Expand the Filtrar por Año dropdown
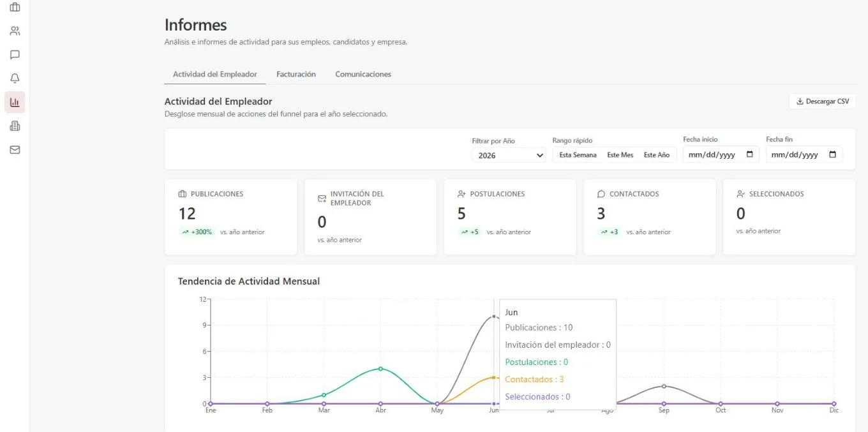 coord(509,155)
